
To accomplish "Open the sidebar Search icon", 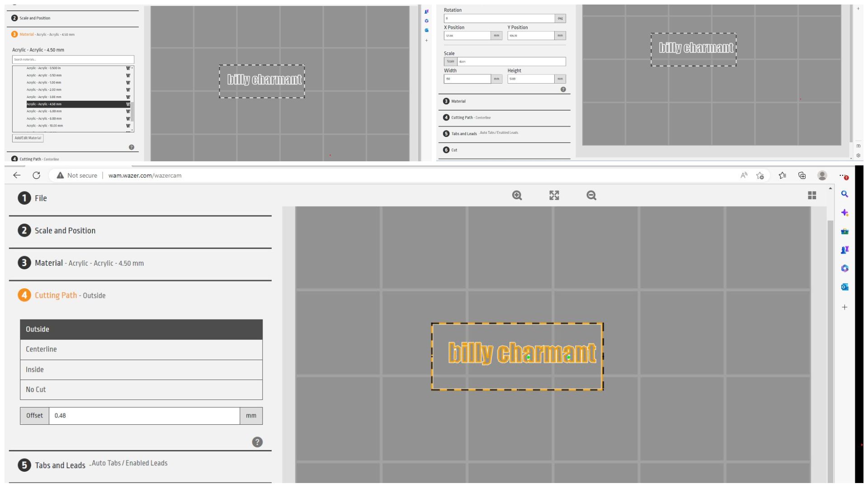I will click(x=844, y=194).
